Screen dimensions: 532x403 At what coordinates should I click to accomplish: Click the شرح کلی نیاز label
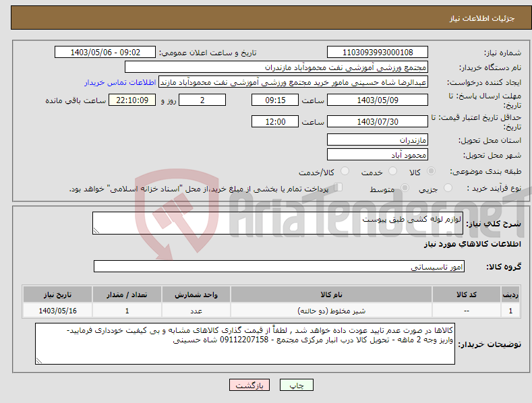click(494, 224)
